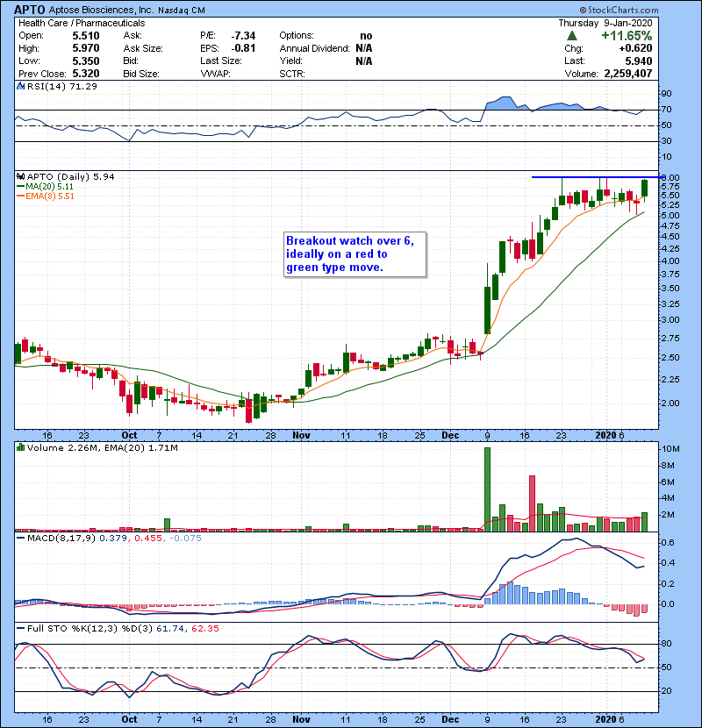Click the Options value 'no'
The height and width of the screenshot is (728, 702).
click(366, 36)
